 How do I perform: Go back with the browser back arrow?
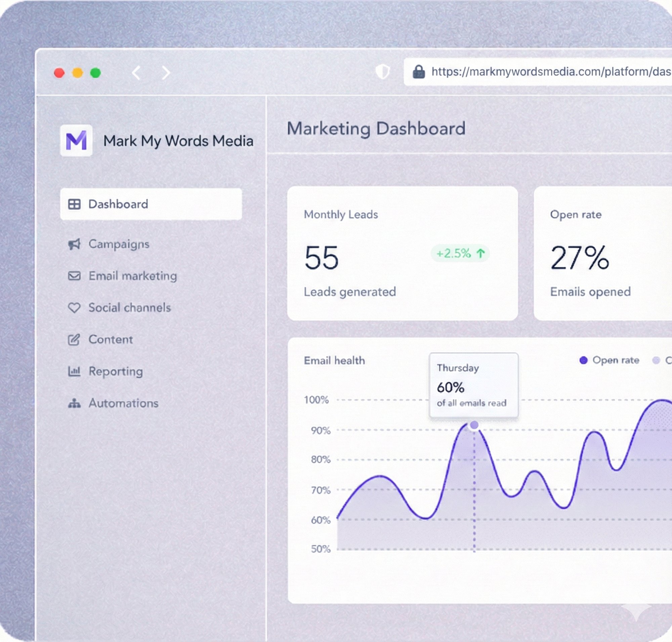pos(136,73)
